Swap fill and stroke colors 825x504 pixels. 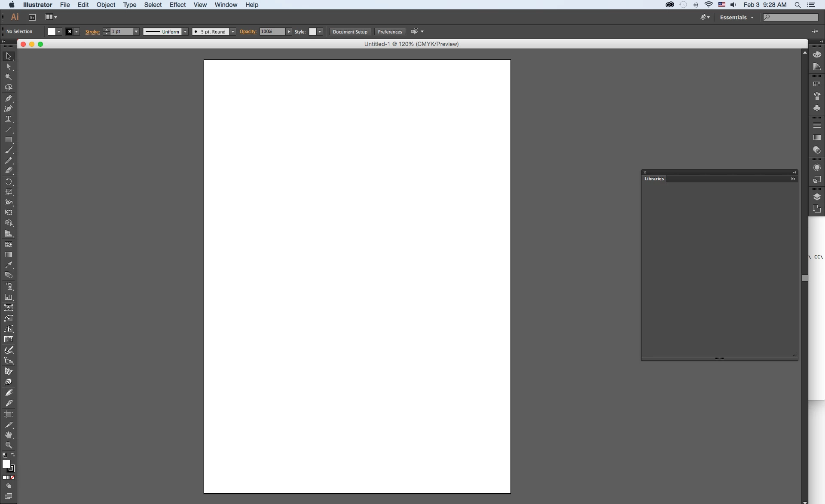[13, 455]
